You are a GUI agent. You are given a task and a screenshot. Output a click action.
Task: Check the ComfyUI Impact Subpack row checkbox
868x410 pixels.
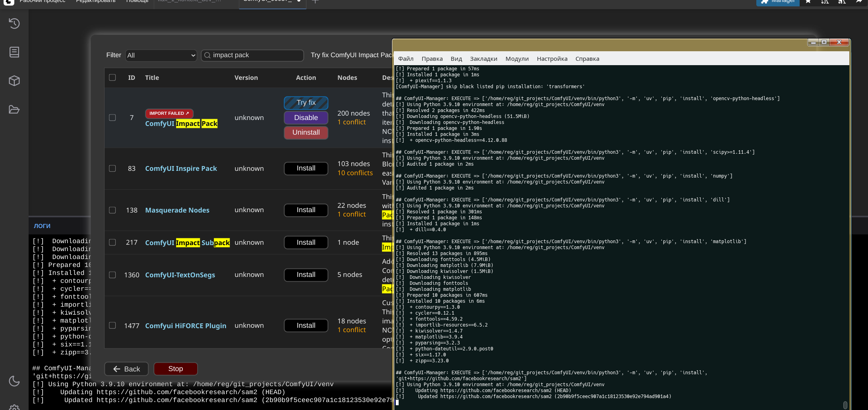(112, 242)
